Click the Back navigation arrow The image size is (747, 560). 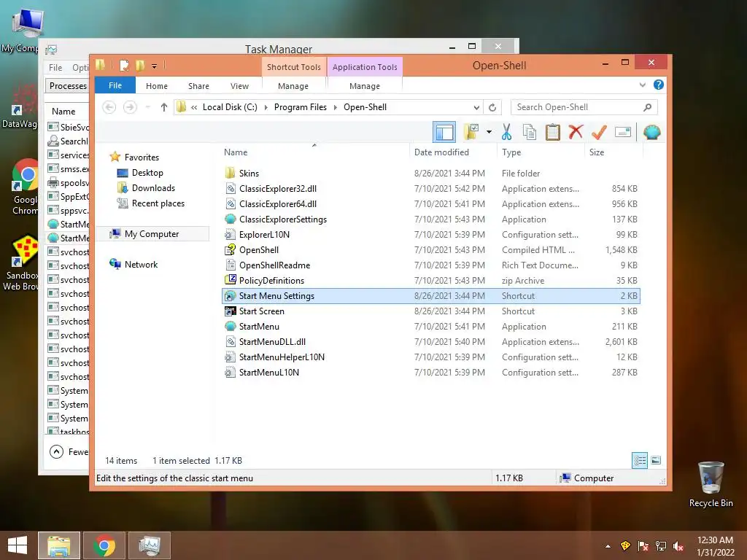point(109,107)
